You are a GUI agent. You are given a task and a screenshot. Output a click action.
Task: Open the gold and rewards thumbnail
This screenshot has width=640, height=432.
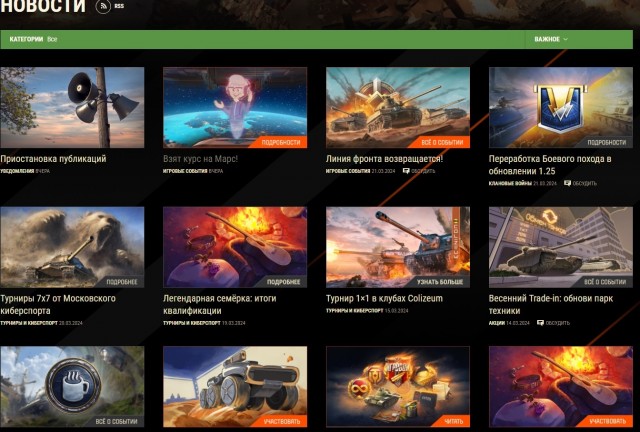coord(398,386)
